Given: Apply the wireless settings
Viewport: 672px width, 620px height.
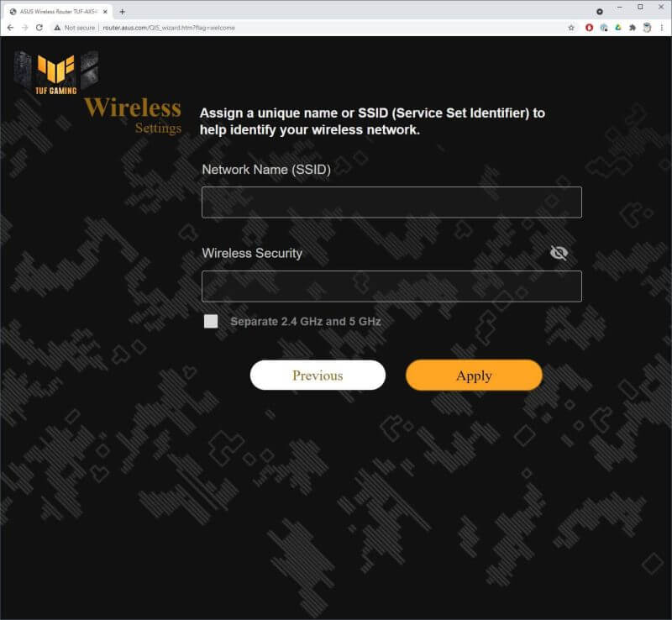Looking at the screenshot, I should 474,376.
